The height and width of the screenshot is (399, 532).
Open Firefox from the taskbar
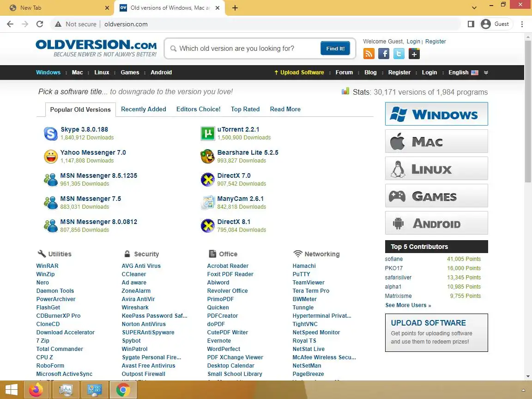[36, 390]
